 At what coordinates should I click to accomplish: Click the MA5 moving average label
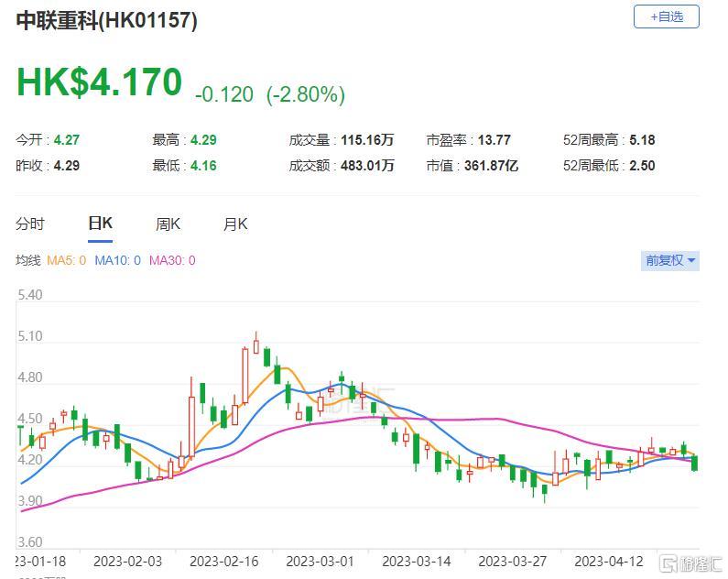67,260
